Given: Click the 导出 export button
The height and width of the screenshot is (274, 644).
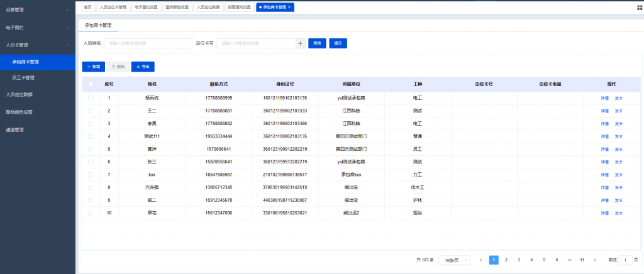Looking at the screenshot, I should (143, 66).
